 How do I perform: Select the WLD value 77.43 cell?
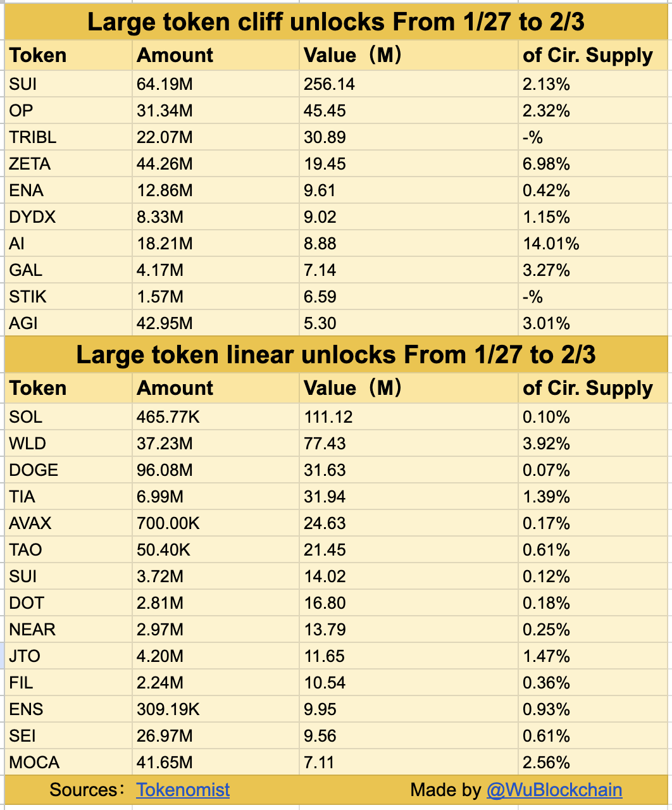(325, 444)
